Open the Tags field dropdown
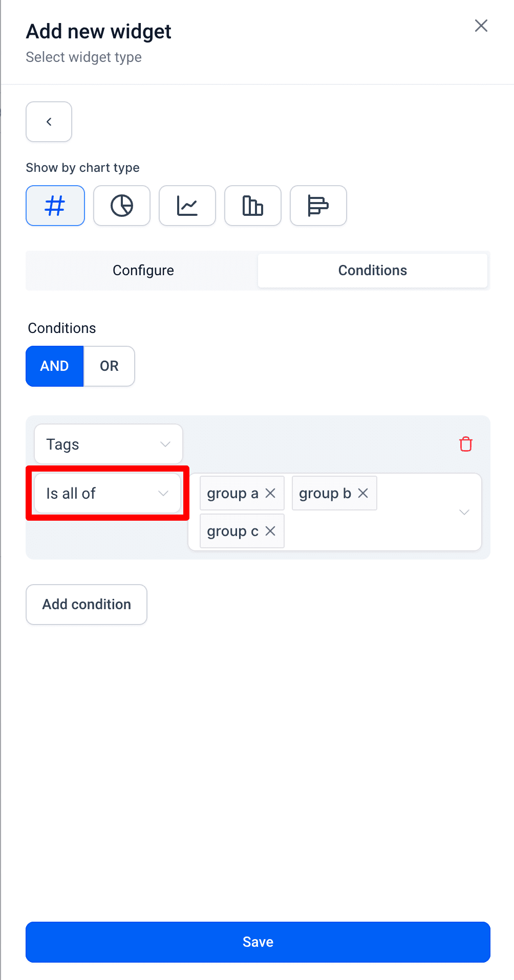Viewport: 514px width, 980px height. (x=109, y=444)
